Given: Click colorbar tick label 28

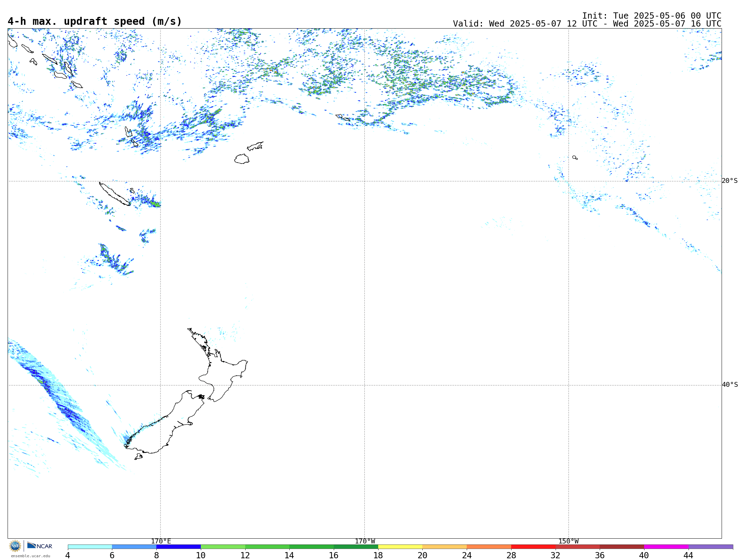Looking at the screenshot, I should pos(511,555).
